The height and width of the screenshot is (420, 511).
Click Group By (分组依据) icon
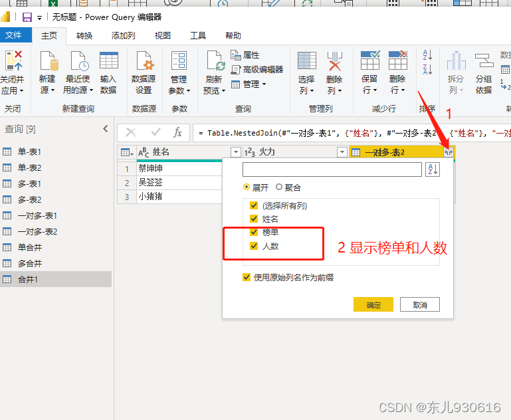point(484,60)
